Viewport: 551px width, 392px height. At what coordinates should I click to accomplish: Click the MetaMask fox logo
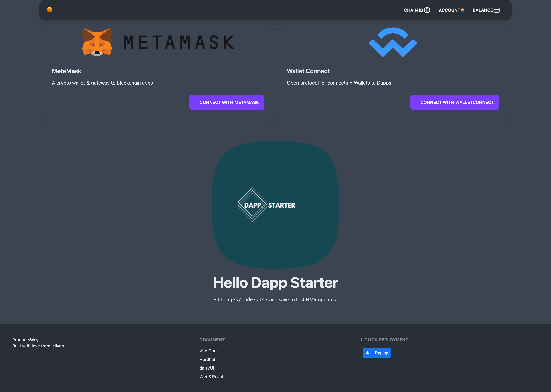click(97, 42)
